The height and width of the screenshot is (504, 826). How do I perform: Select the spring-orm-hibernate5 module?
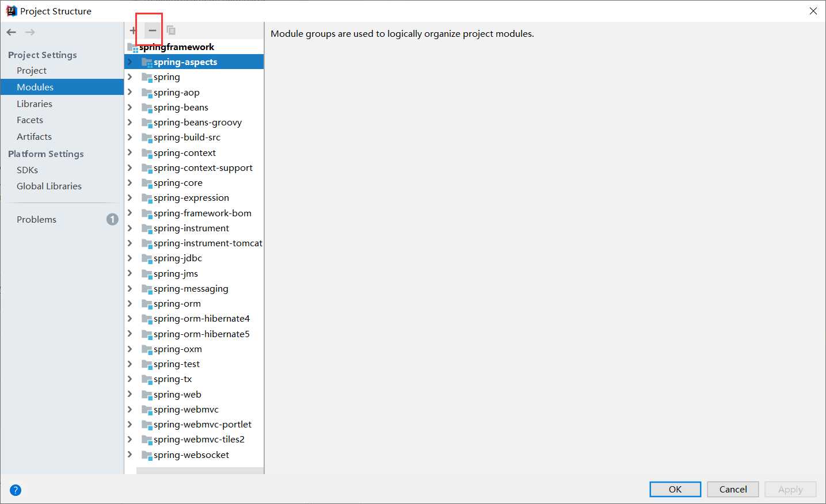coord(194,334)
